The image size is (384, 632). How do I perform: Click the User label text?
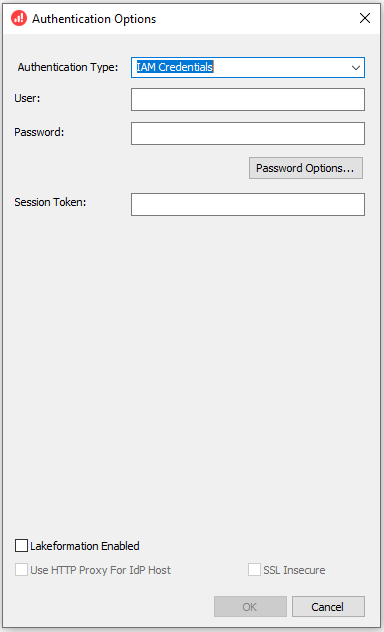pos(27,98)
